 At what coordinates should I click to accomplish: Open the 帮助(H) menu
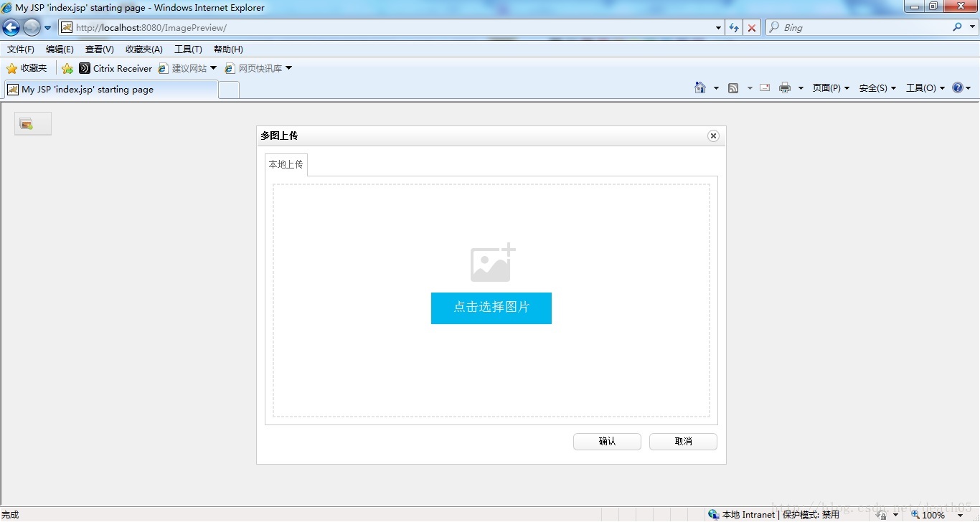tap(228, 49)
